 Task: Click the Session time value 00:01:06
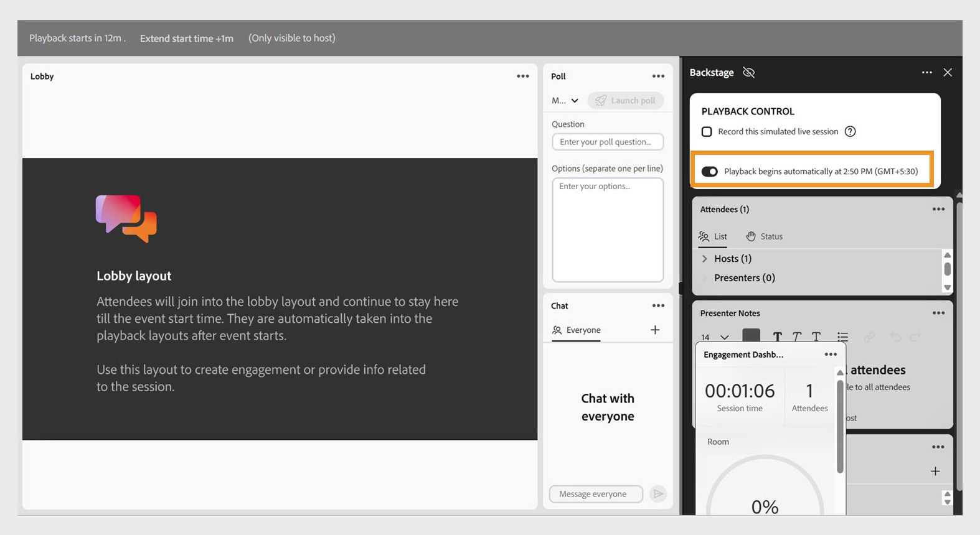pyautogui.click(x=740, y=391)
